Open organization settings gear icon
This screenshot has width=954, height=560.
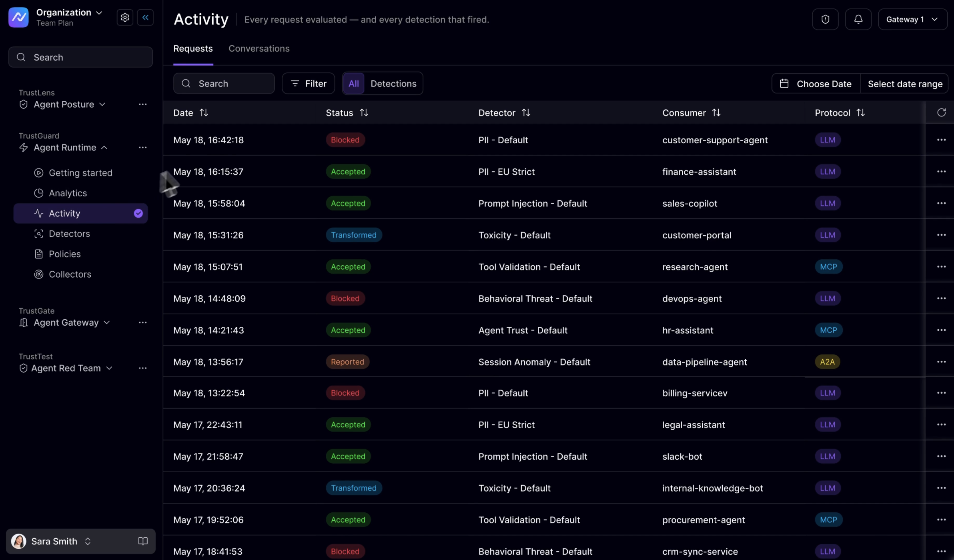click(x=125, y=18)
